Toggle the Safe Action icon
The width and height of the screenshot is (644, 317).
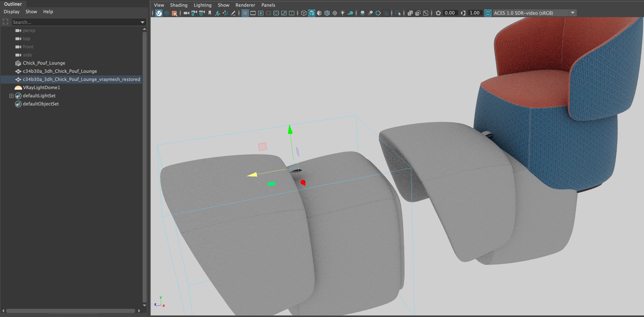284,13
